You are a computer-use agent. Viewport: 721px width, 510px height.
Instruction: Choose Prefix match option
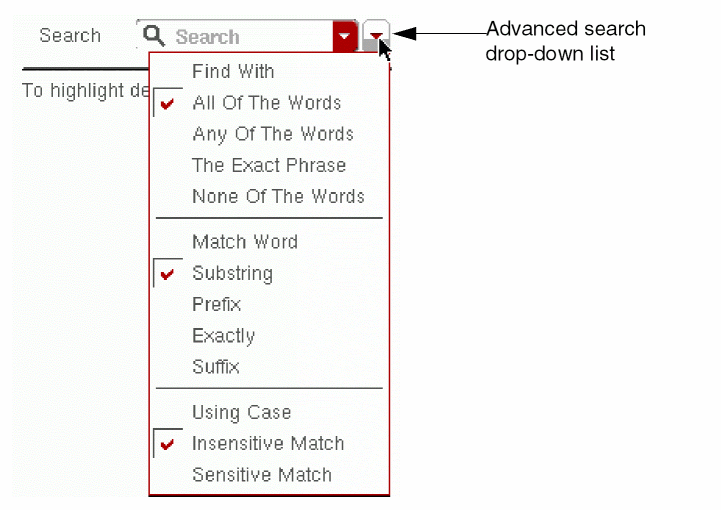click(216, 304)
